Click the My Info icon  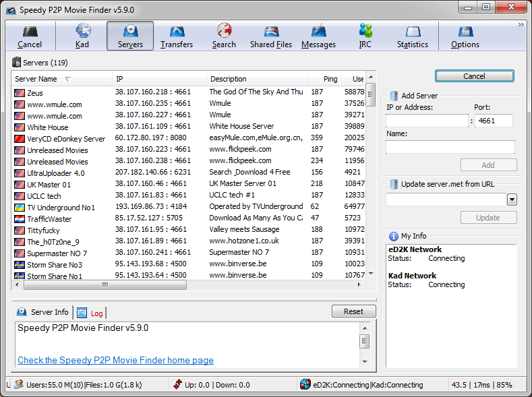(x=393, y=236)
